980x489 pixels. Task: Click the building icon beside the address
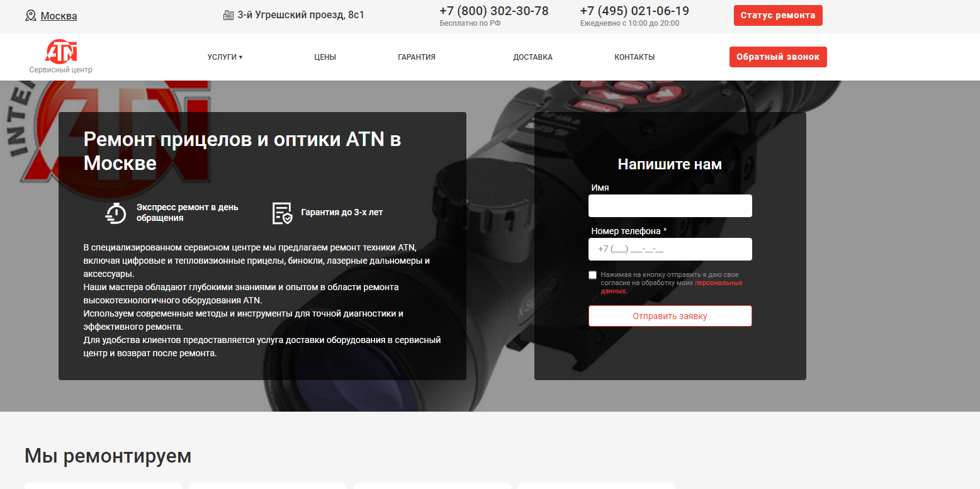(228, 14)
